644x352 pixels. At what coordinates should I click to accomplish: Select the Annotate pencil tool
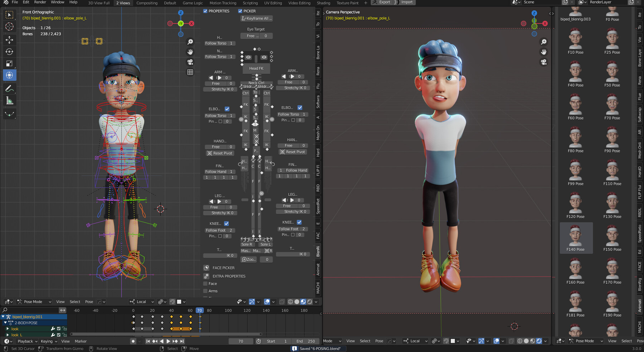[9, 88]
